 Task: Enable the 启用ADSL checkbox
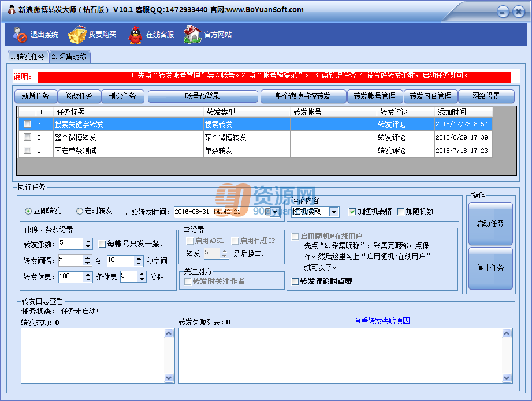tap(189, 241)
